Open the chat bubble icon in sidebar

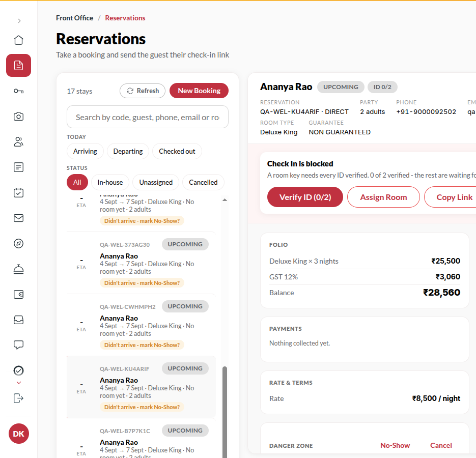click(18, 345)
